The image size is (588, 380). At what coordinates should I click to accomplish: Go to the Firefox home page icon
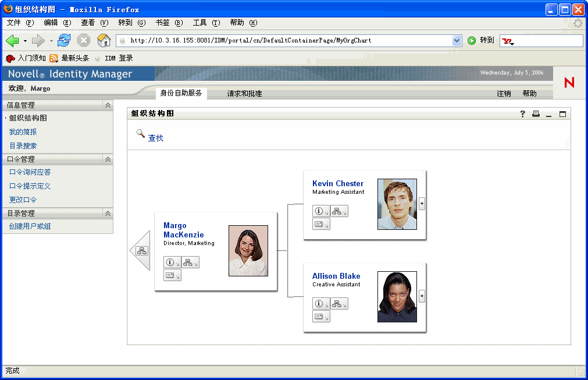[104, 40]
